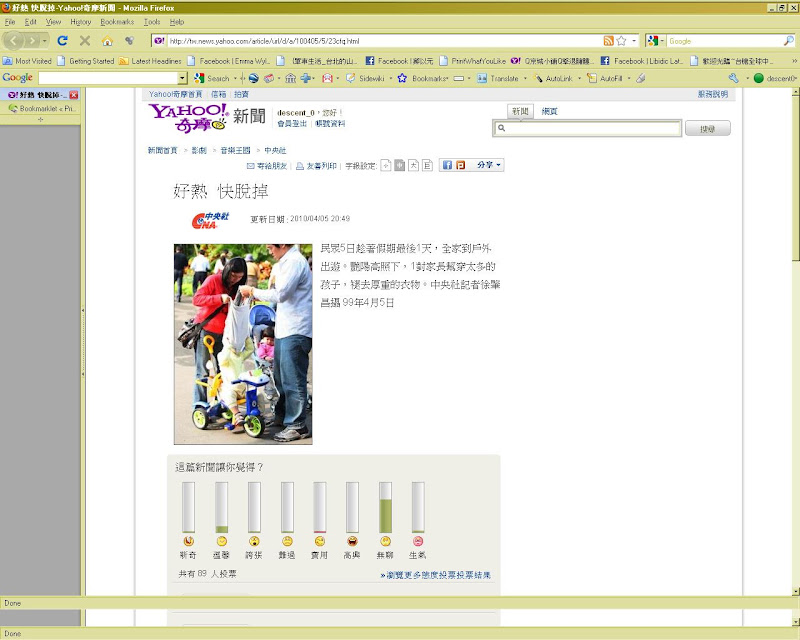Select the smallest font size icon
This screenshot has width=800, height=640.
(386, 165)
